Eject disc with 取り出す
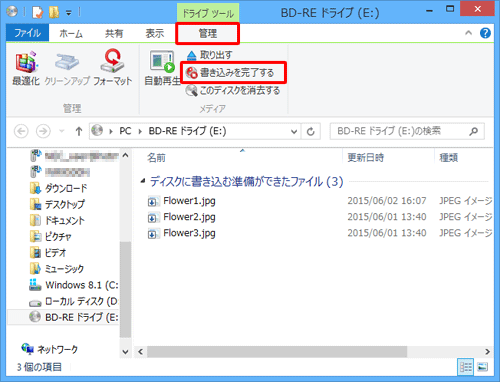This screenshot has width=500, height=382. (x=209, y=55)
